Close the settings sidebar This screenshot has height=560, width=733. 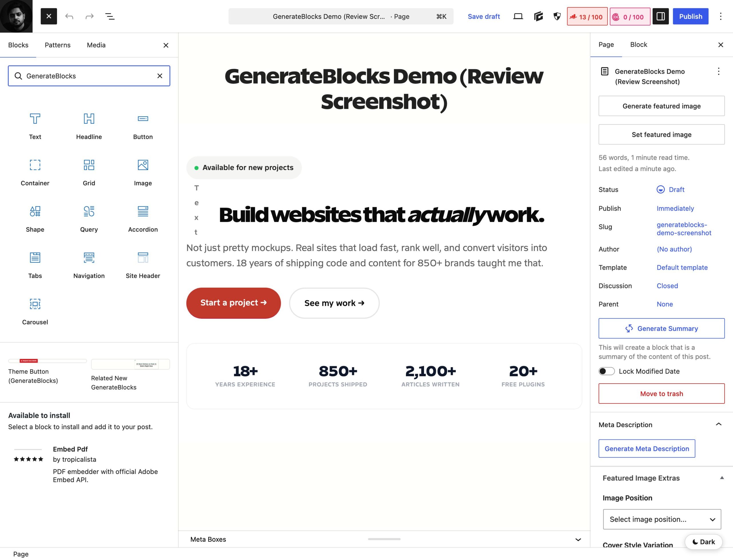click(x=720, y=45)
